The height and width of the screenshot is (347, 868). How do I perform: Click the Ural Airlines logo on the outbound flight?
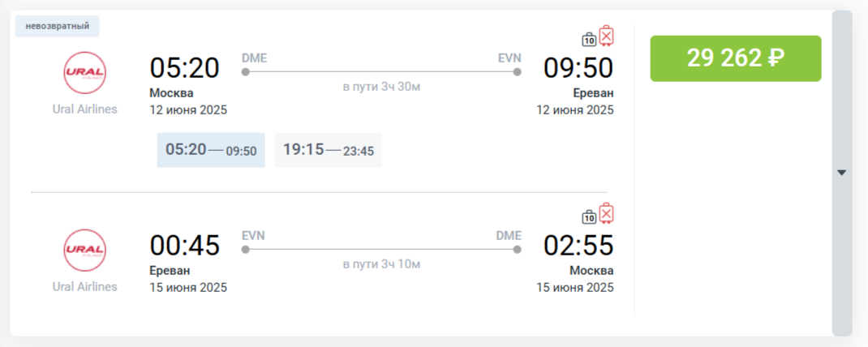(x=84, y=72)
